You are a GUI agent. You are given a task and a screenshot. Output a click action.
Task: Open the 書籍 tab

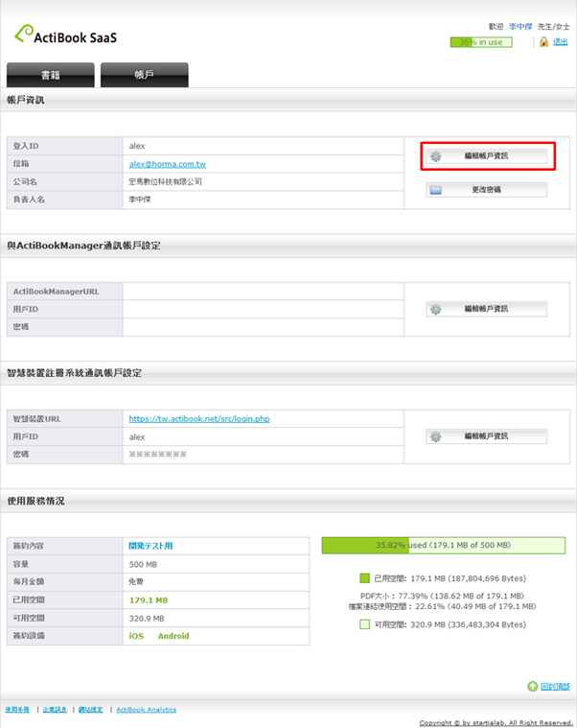51,75
